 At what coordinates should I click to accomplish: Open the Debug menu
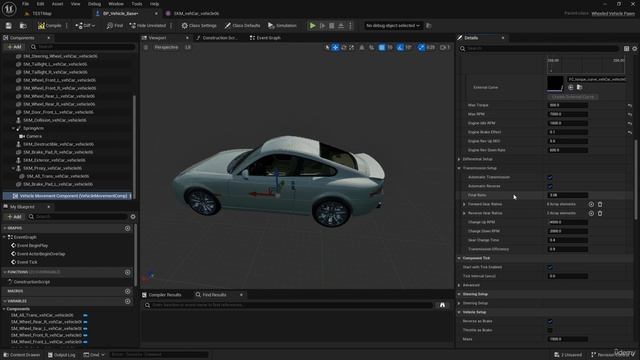[94, 4]
